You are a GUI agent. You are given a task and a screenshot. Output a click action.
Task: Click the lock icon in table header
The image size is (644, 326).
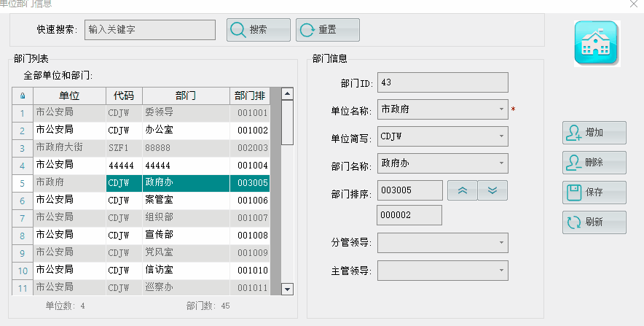coord(23,96)
